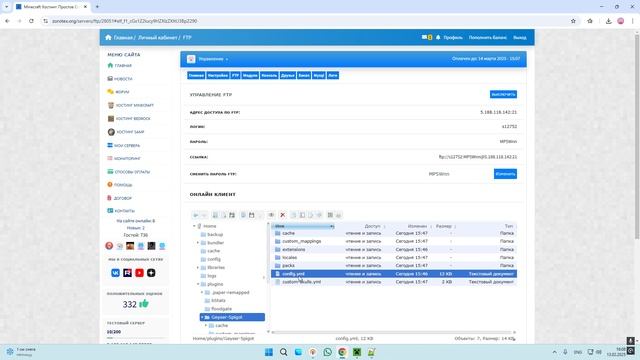This screenshot has width=640, height=360.
Task: Click the thumbs-up icon next to 332
Action: tap(144, 304)
